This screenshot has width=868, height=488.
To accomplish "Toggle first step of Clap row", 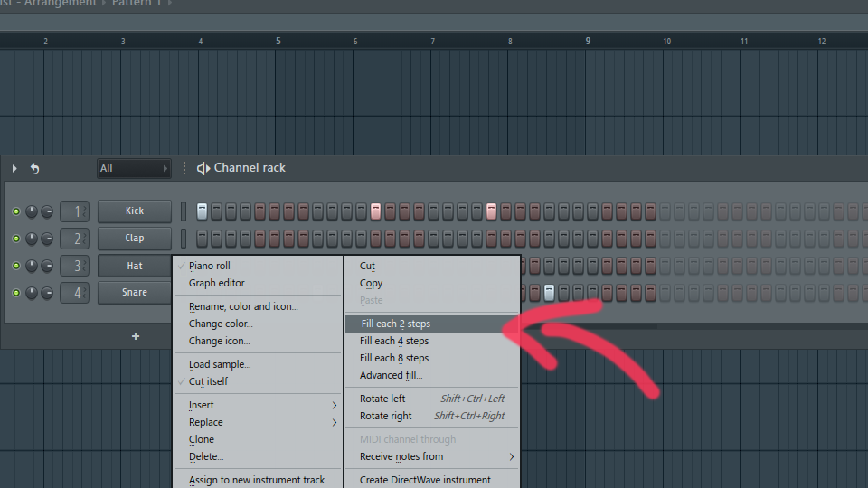I will coord(202,239).
